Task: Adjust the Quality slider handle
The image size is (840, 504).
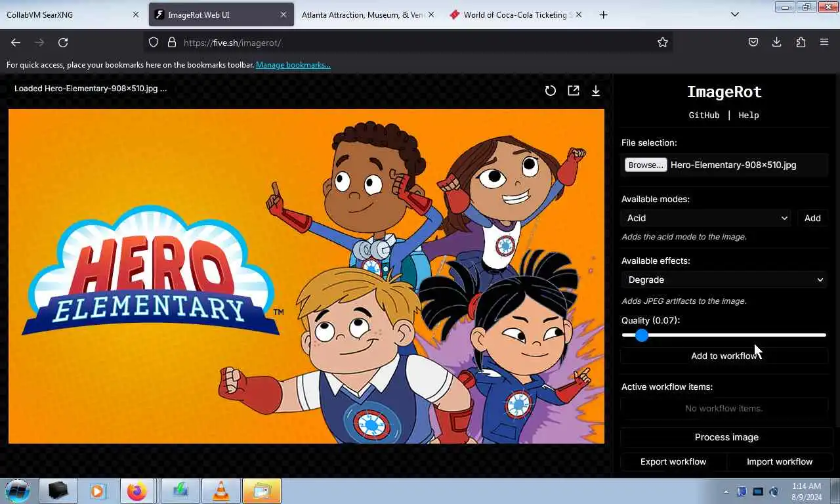Action: coord(642,335)
